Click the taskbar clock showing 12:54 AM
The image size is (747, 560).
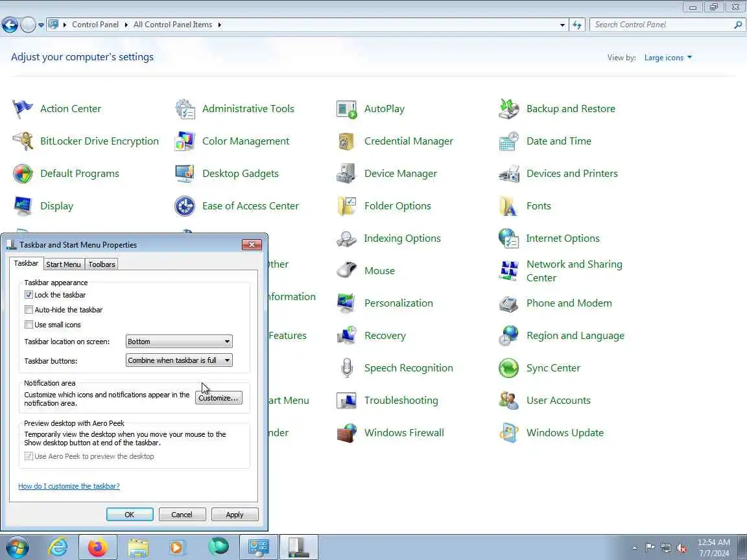pyautogui.click(x=714, y=548)
